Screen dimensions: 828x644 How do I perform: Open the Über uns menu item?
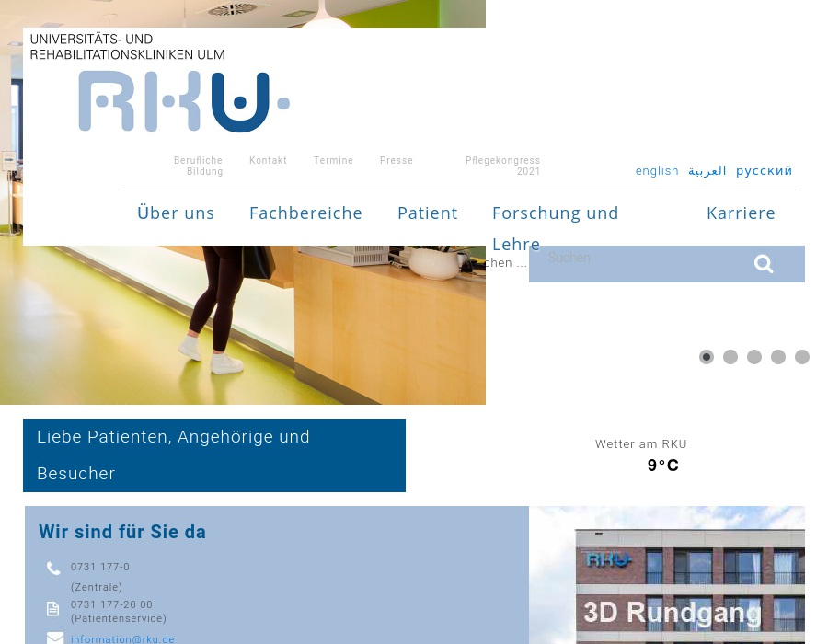pos(176,213)
